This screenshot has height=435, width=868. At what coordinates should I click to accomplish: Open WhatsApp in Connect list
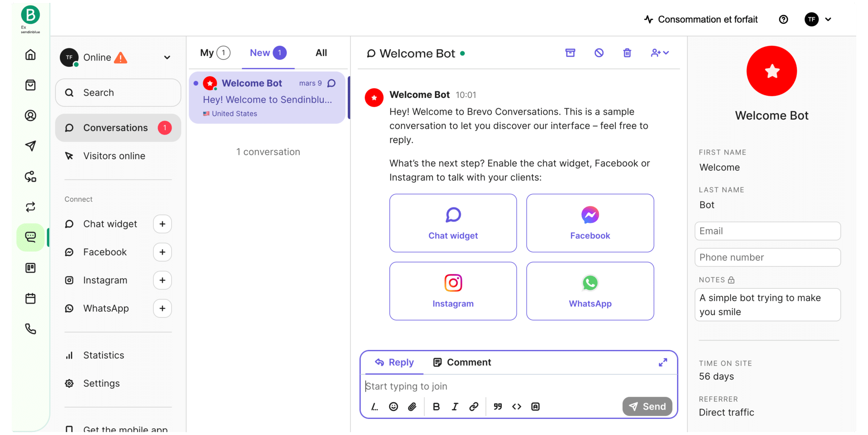pos(106,308)
